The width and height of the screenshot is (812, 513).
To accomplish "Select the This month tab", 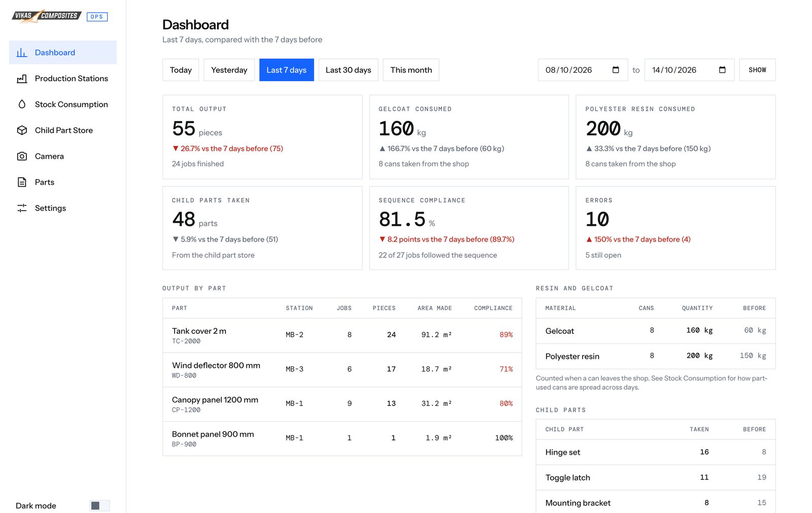I will (411, 70).
